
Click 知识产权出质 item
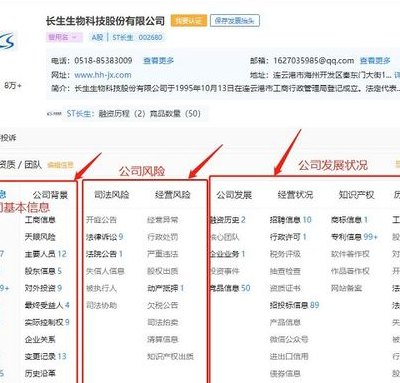pos(170,356)
